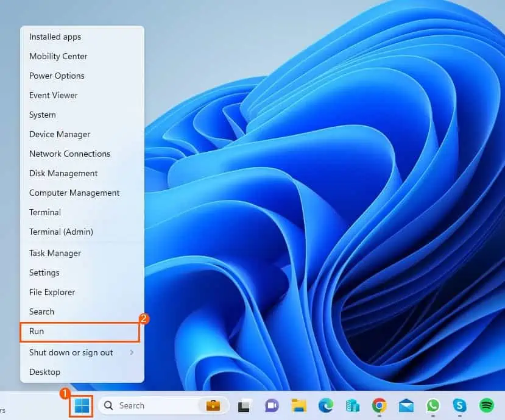The image size is (505, 420).
Task: Open File Explorer from the taskbar
Action: pyautogui.click(x=297, y=405)
